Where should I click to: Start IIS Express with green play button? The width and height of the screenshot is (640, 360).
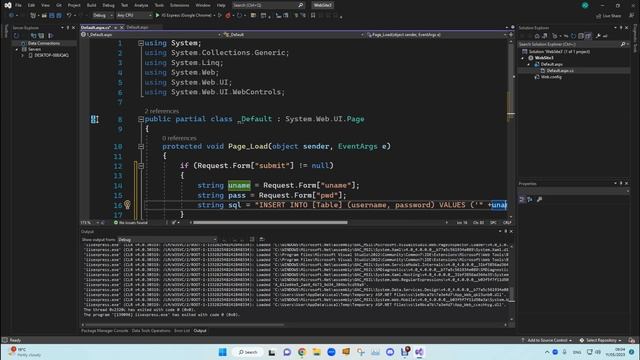(x=158, y=16)
